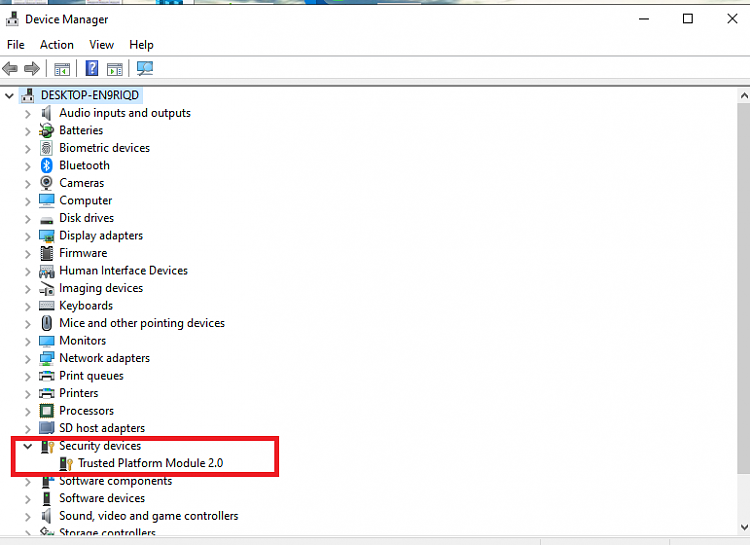Viewport: 750px width, 545px height.
Task: Click the Biometric devices fingerprint icon
Action: tap(46, 148)
